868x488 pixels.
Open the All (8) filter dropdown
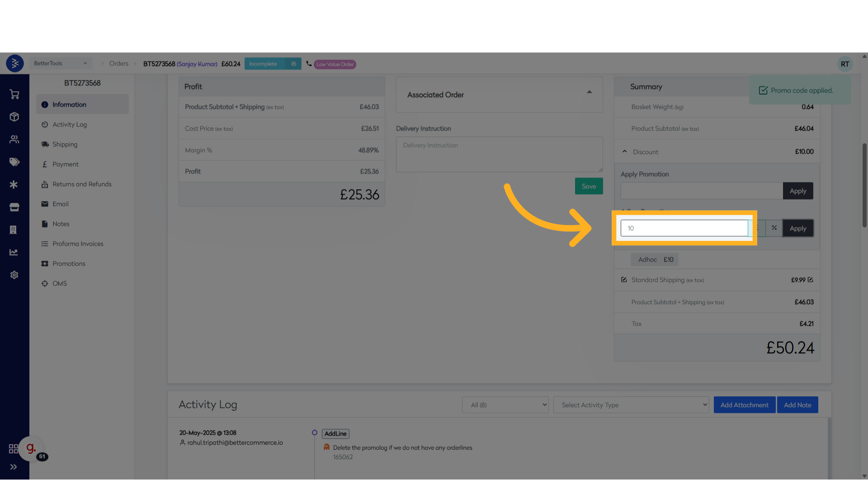tap(505, 405)
